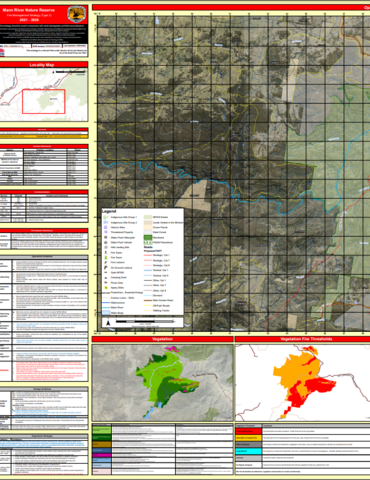The image size is (370, 480).
Task: Click the orange swatch in fire thresholds table
Action: tap(248, 438)
